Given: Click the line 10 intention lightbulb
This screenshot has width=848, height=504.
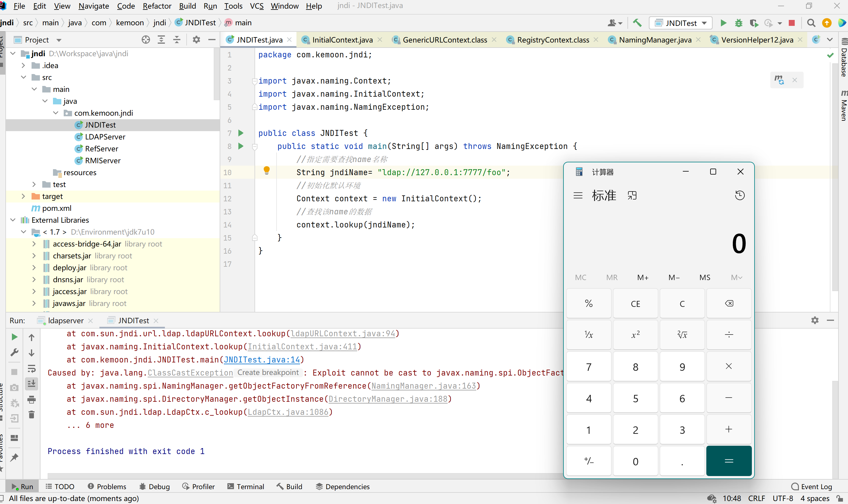Looking at the screenshot, I should pyautogui.click(x=266, y=170).
